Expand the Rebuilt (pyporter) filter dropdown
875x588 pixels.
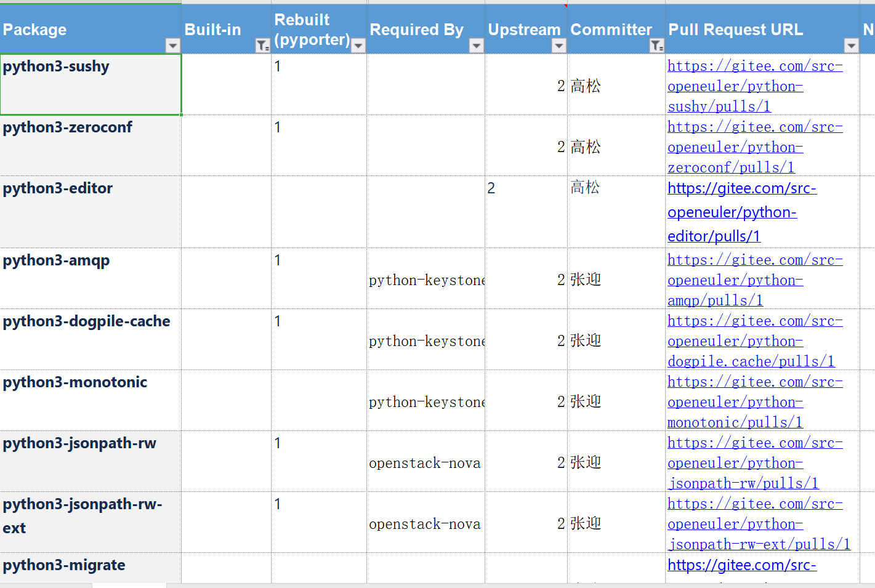coord(358,46)
